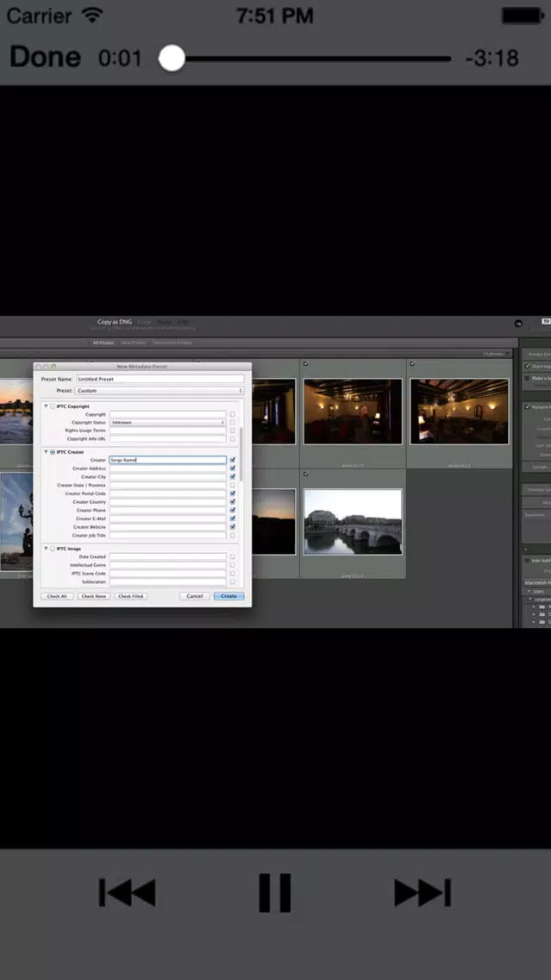
Task: Pause the video playback
Action: [275, 893]
